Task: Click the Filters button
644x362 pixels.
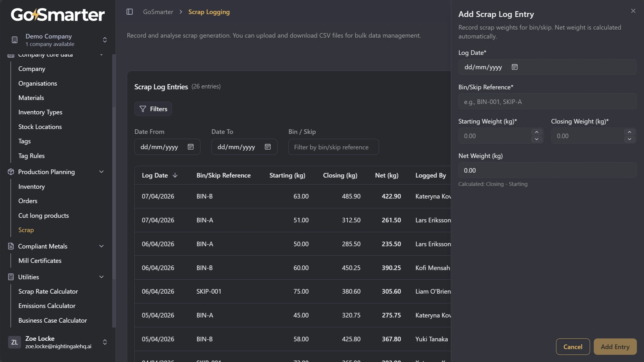Action: point(153,109)
